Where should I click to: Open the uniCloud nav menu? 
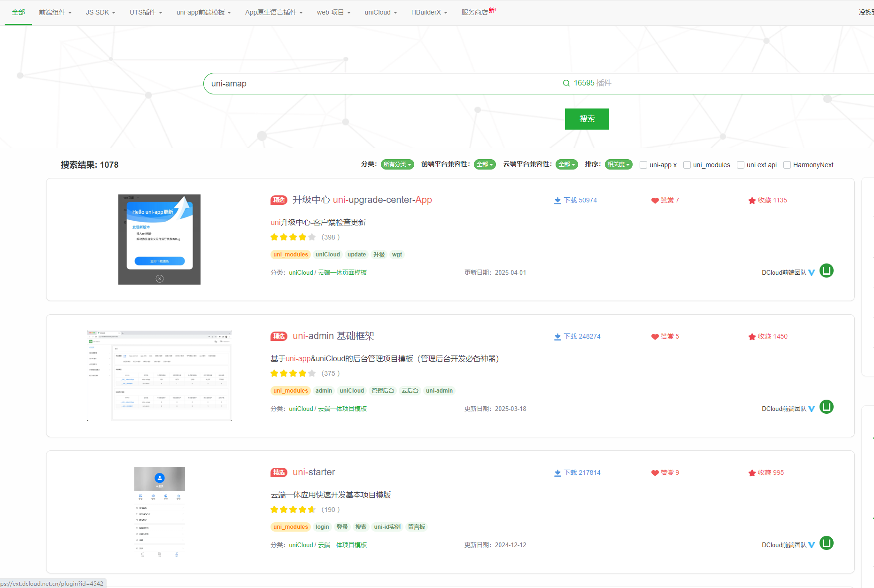381,13
